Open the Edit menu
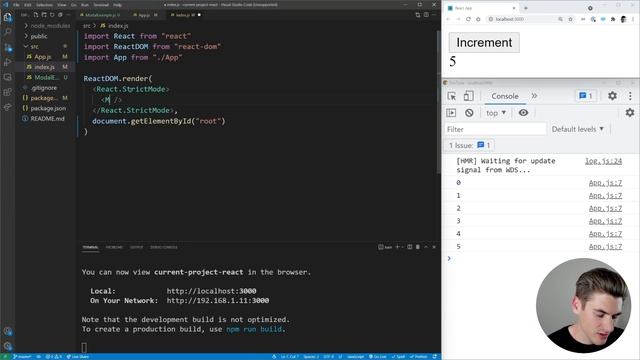640x360 pixels. [28, 5]
